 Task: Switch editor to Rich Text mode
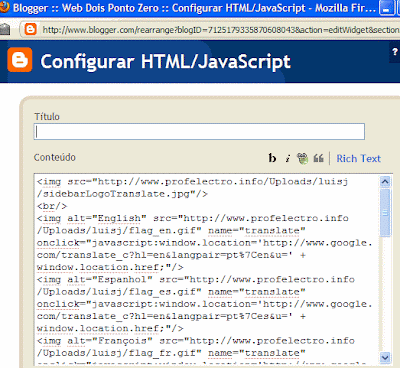click(358, 158)
